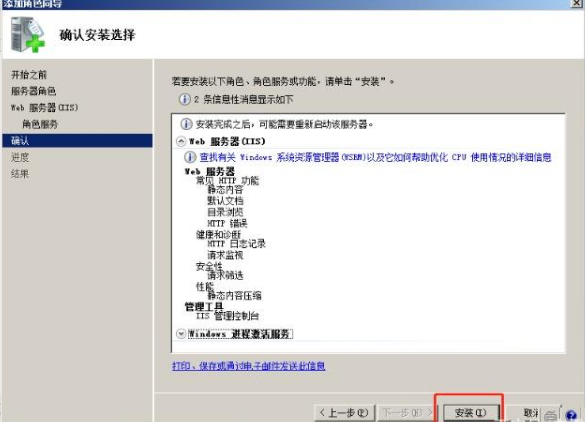Select 开始之前 in the wizard steps

(29, 75)
